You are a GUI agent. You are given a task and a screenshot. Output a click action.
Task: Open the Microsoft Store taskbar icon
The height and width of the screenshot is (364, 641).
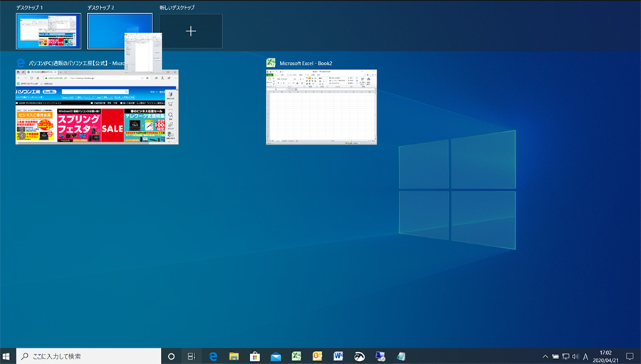(x=254, y=355)
